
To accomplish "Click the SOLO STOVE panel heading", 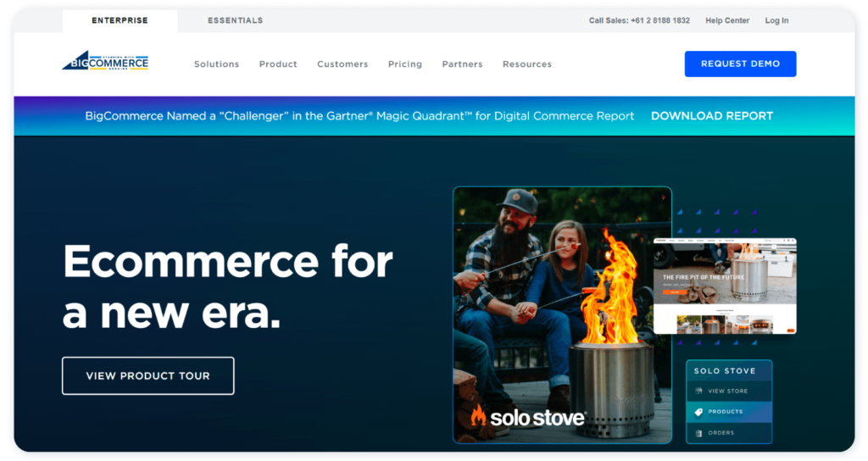I will tap(725, 371).
